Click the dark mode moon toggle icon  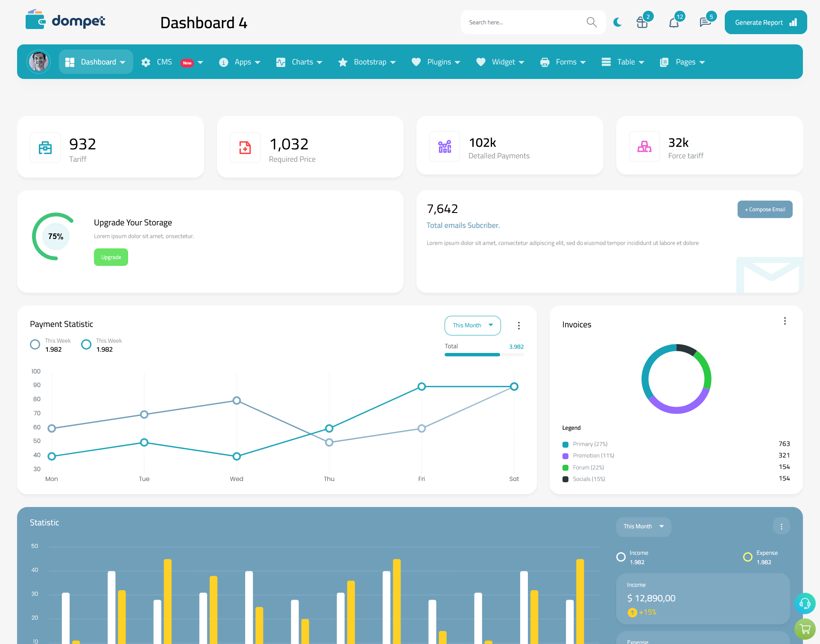click(x=618, y=22)
